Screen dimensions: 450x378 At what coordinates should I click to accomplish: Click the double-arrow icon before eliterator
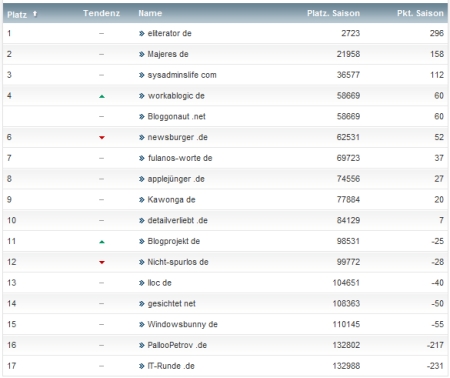pos(142,33)
